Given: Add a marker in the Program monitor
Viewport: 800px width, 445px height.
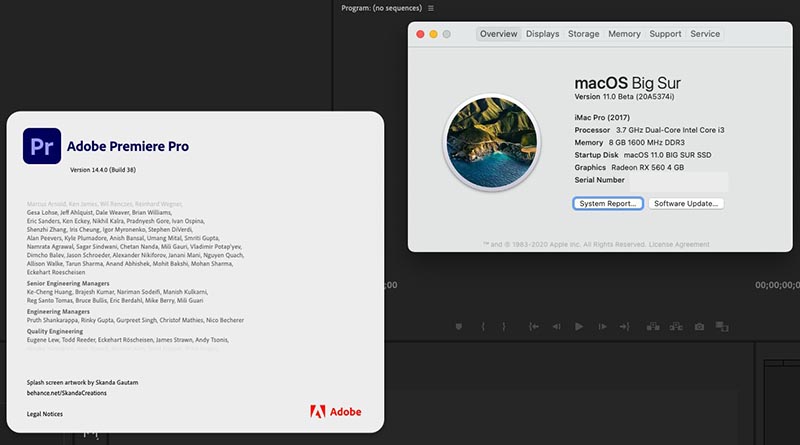Looking at the screenshot, I should pyautogui.click(x=459, y=327).
